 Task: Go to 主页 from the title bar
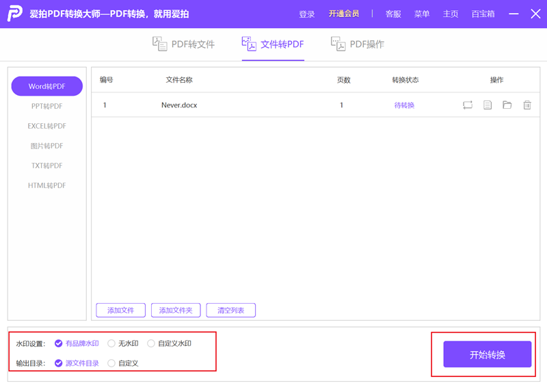(451, 14)
